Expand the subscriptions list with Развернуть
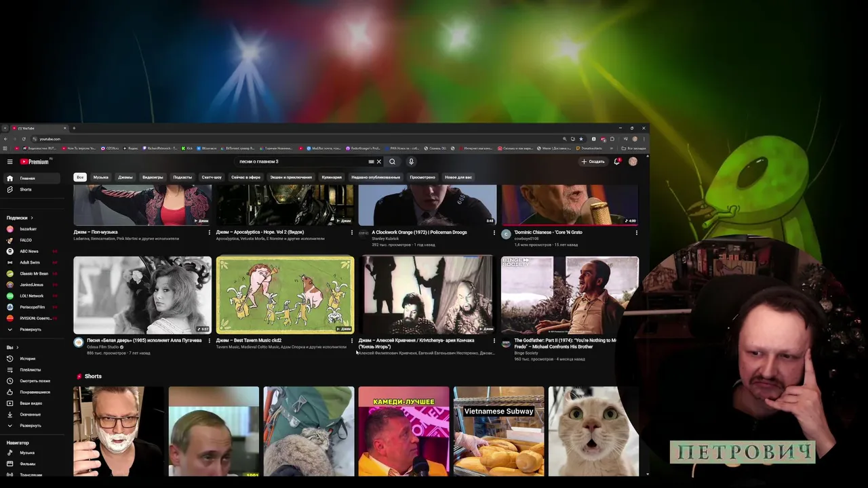The image size is (868, 488). point(31,329)
